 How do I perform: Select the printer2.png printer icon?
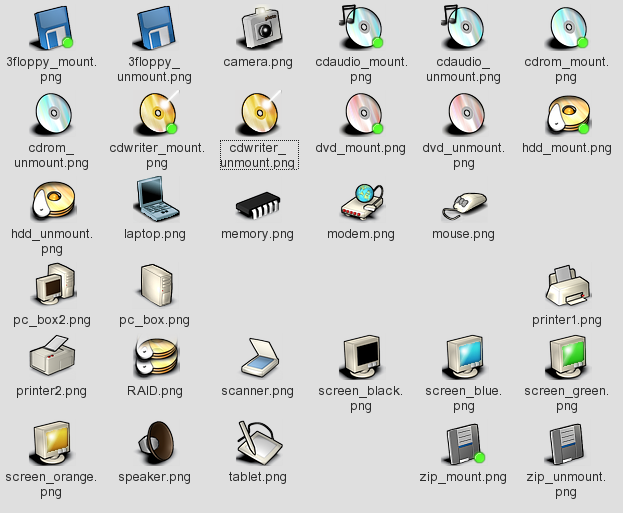pyautogui.click(x=52, y=356)
